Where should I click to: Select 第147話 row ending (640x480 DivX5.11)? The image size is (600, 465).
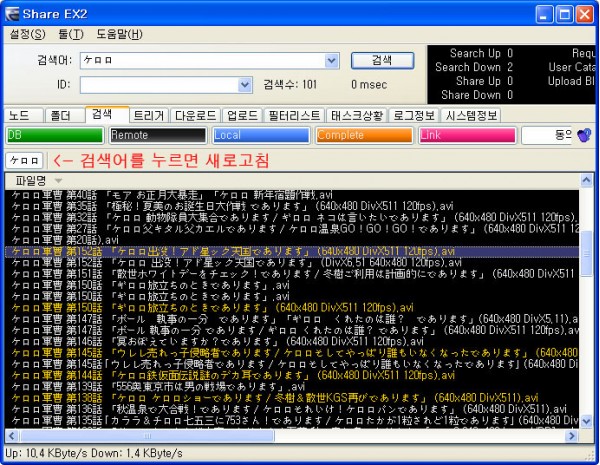coord(292,319)
